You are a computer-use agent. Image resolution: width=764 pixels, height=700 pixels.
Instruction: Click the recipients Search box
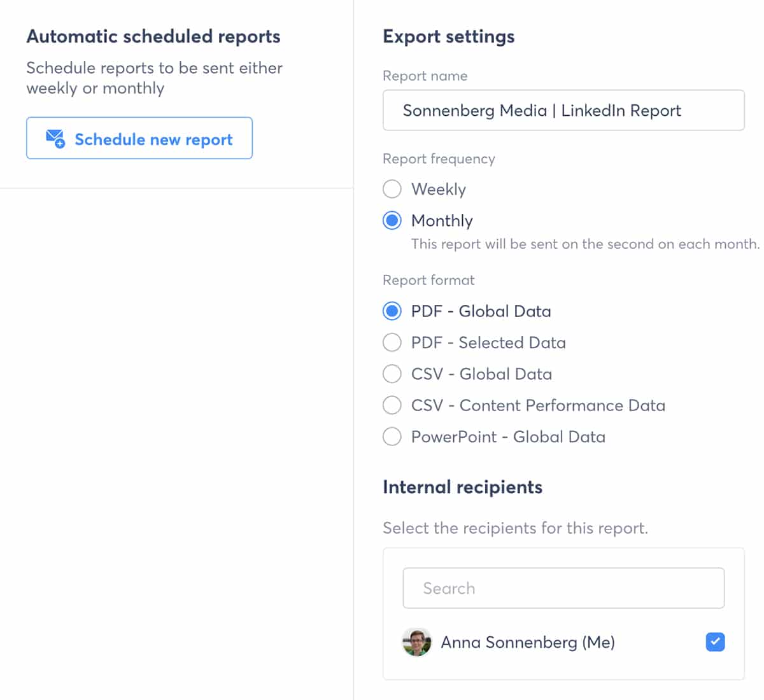(x=563, y=588)
